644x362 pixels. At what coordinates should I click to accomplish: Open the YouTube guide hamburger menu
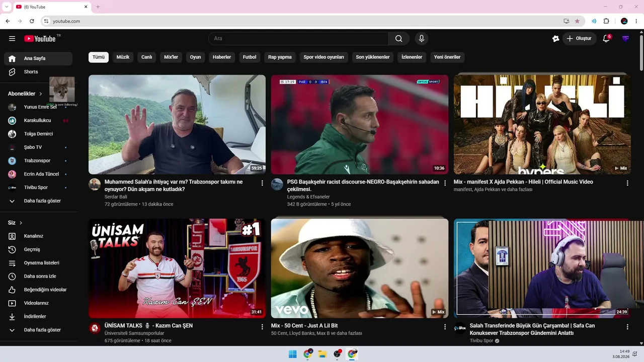click(12, 39)
